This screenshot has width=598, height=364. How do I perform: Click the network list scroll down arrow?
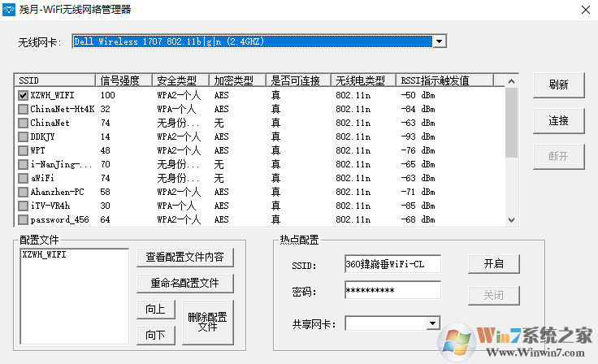tap(511, 219)
